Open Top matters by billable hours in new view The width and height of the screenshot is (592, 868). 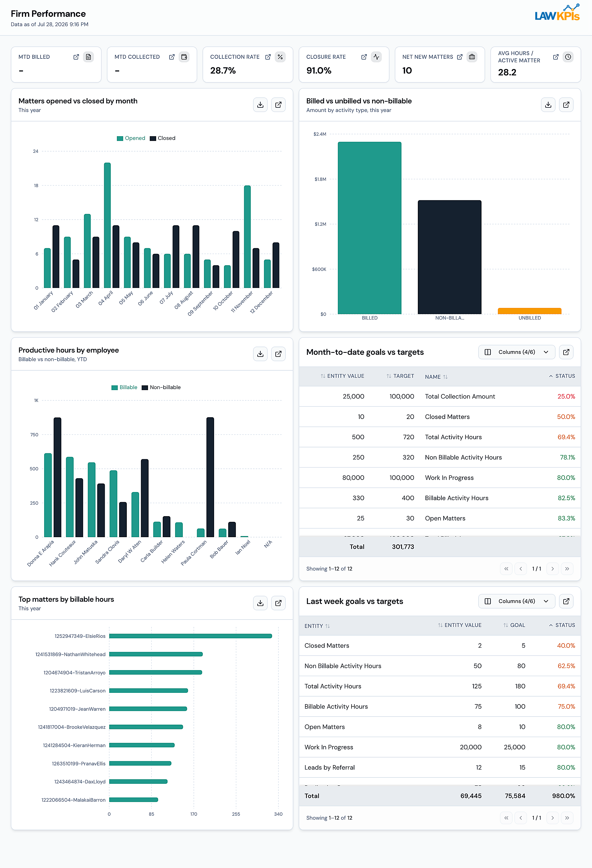point(278,603)
